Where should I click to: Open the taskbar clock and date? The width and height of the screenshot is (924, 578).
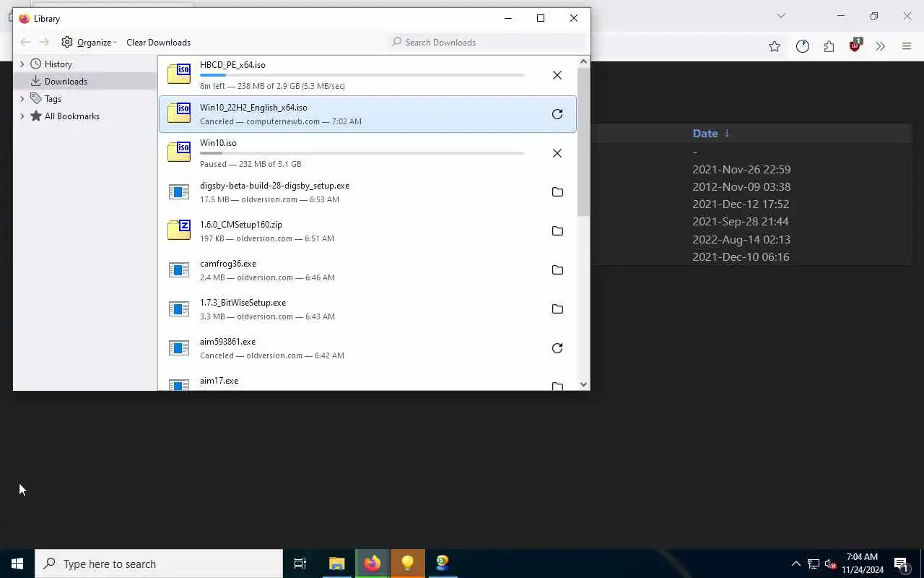[x=862, y=564]
